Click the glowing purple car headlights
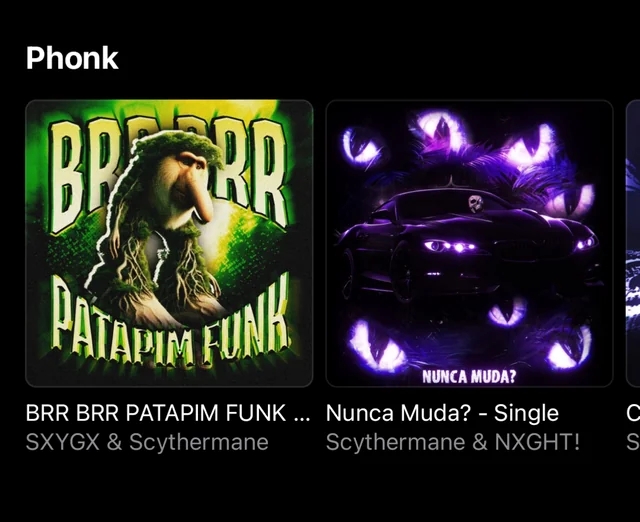Viewport: 640px width, 522px height. click(450, 247)
